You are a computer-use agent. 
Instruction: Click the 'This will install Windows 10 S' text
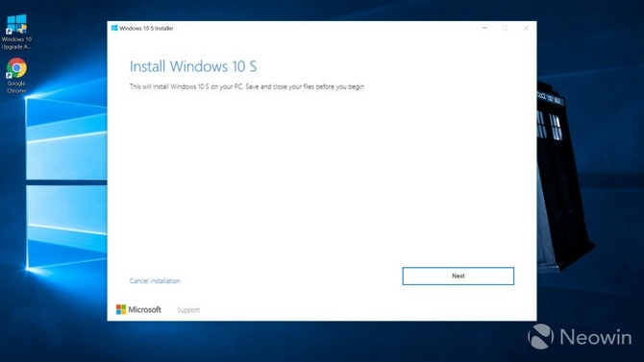coord(247,86)
